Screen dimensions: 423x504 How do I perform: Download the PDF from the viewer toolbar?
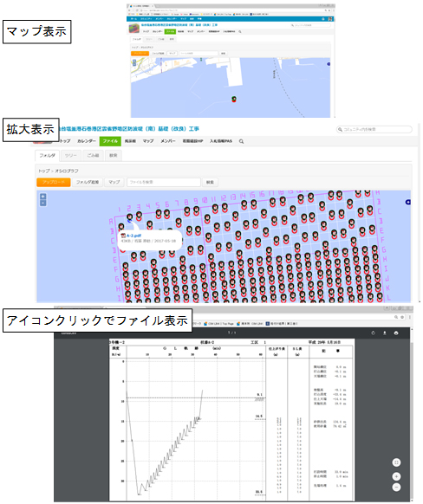[385, 333]
